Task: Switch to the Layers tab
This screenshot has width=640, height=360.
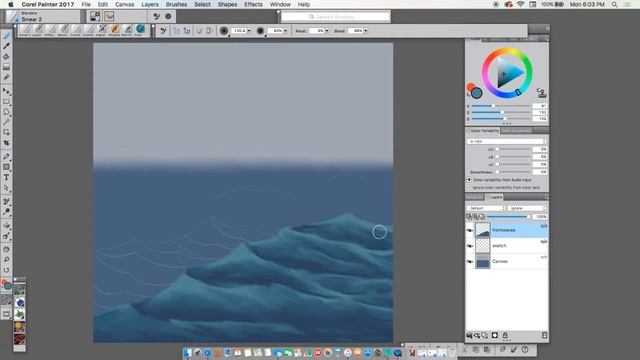Action: coord(496,197)
